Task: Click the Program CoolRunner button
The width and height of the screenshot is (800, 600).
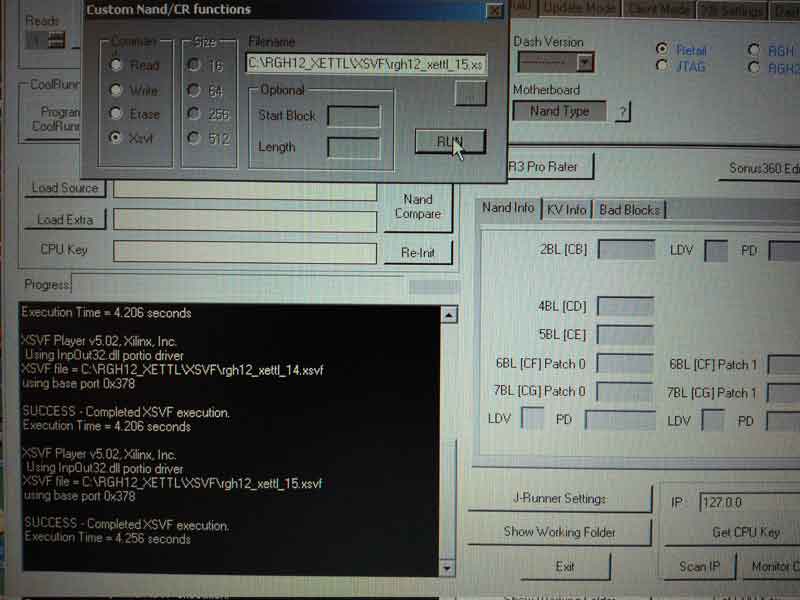Action: 55,118
